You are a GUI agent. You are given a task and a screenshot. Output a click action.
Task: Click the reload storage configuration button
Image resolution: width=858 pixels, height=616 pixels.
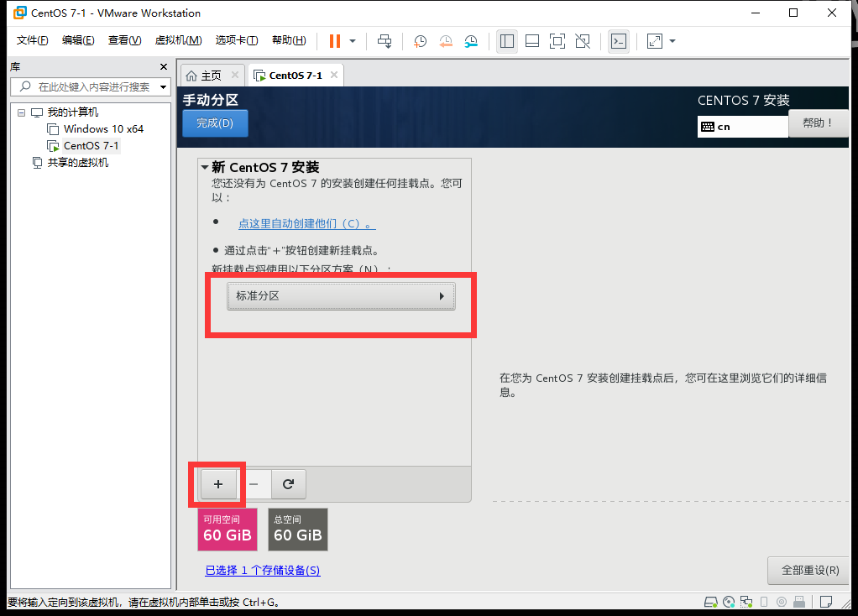[288, 484]
